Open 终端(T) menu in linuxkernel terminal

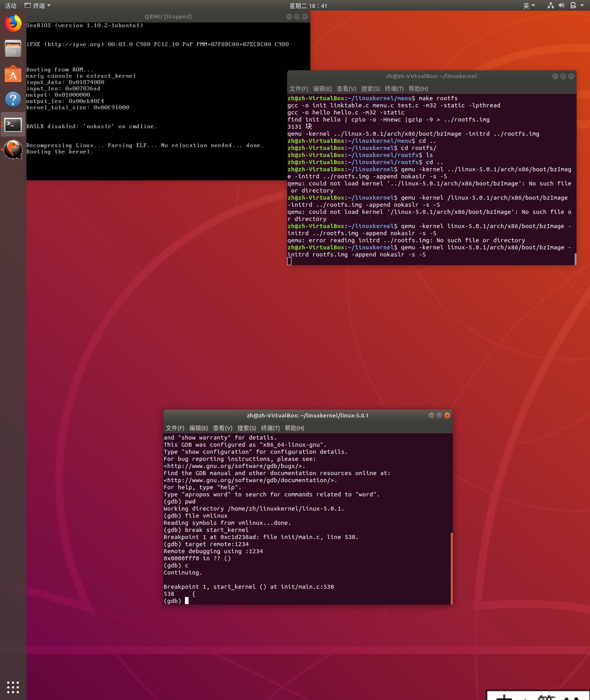(394, 89)
